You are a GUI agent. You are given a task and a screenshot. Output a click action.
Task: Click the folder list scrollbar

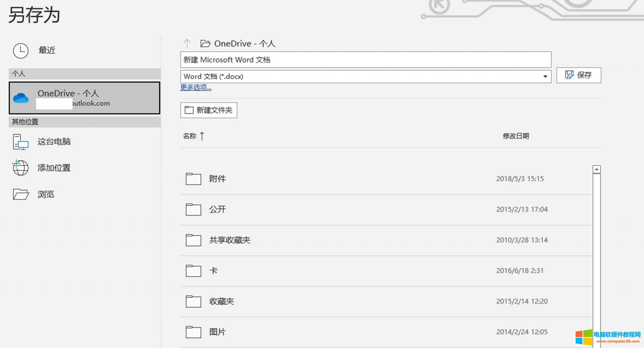[x=596, y=235]
